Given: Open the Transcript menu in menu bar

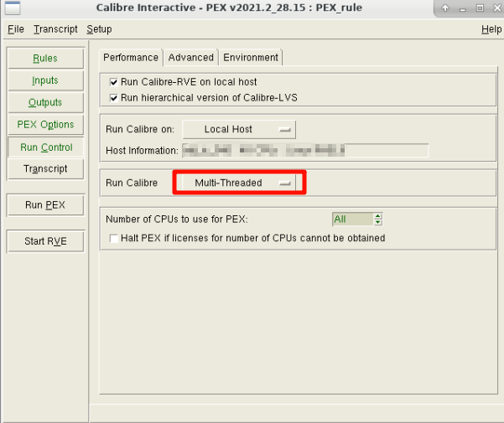Looking at the screenshot, I should point(55,29).
